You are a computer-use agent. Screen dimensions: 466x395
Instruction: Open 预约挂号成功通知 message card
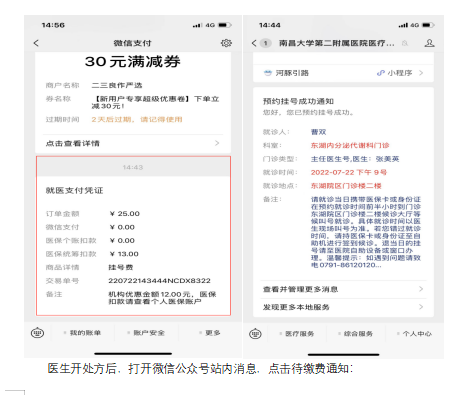coord(343,202)
